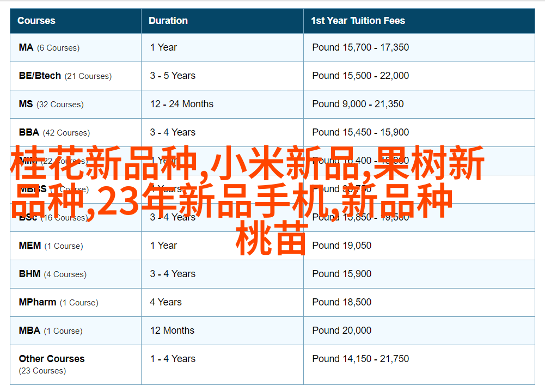This screenshot has height=392, width=545.
Task: Click the fee "Pound 20,000"
Action: point(342,330)
